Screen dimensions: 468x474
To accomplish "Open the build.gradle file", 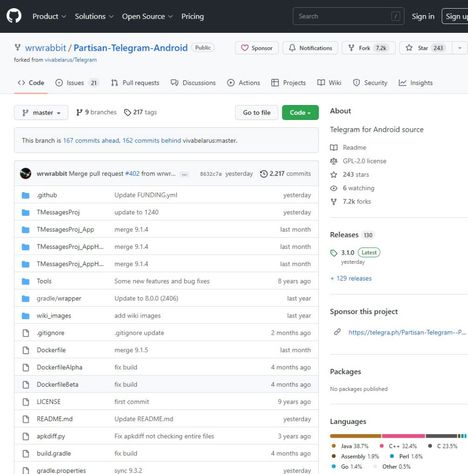I will pyautogui.click(x=54, y=453).
